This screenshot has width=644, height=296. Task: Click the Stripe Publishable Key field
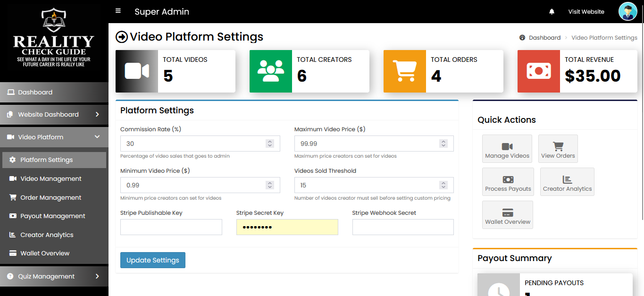(171, 227)
